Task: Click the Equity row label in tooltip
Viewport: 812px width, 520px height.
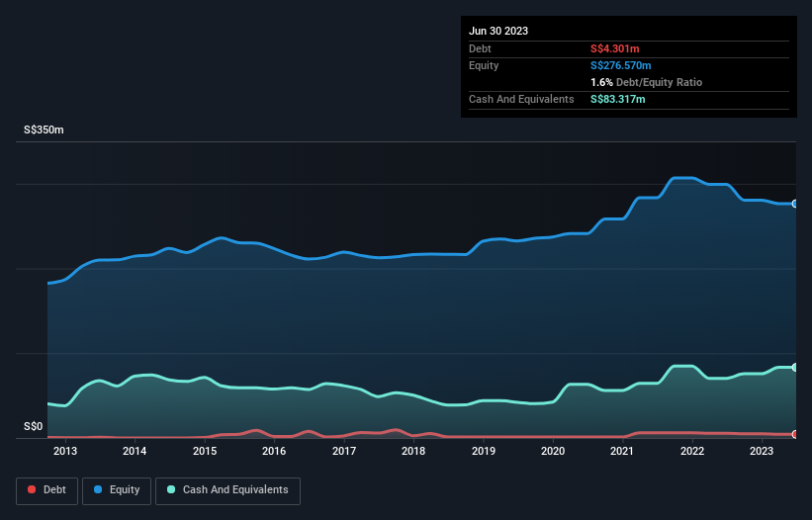Action: (x=484, y=65)
